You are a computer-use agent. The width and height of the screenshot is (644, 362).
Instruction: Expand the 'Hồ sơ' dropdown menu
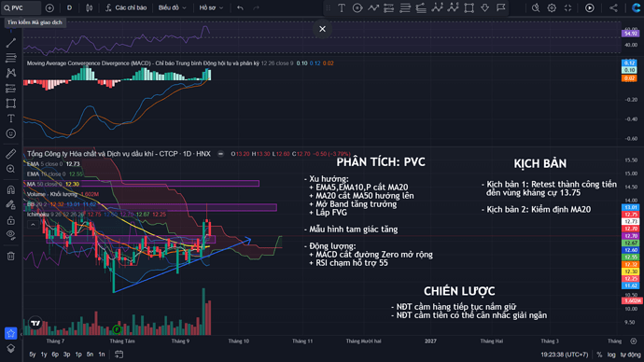211,7
